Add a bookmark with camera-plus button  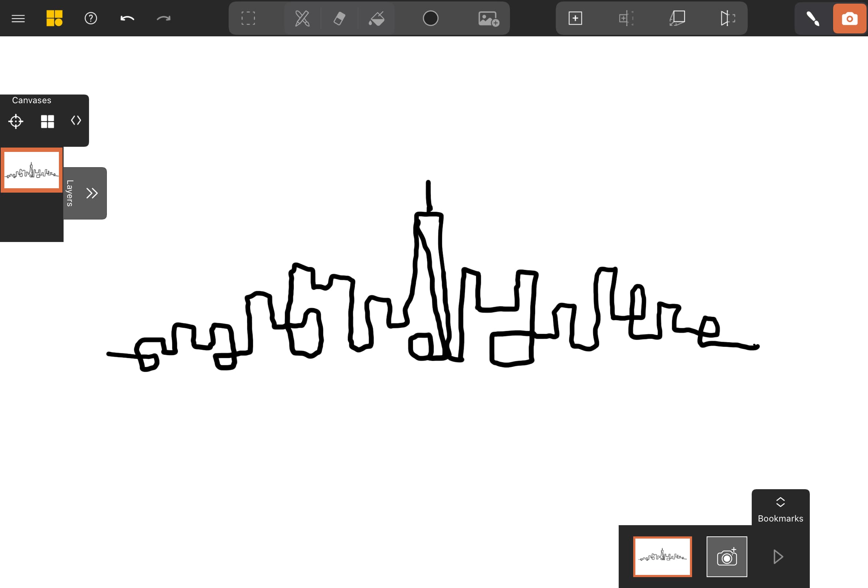tap(727, 557)
